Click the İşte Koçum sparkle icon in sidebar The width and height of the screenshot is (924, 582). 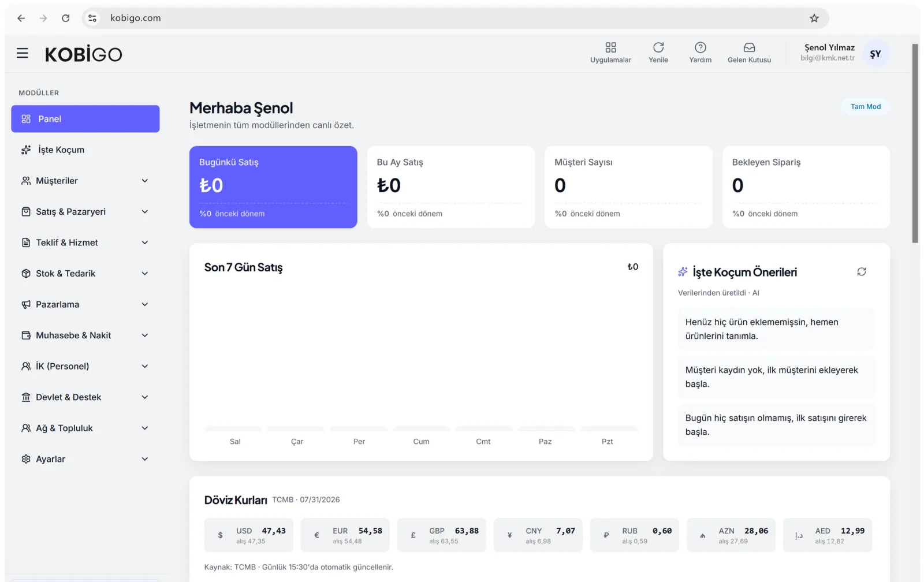pos(26,150)
